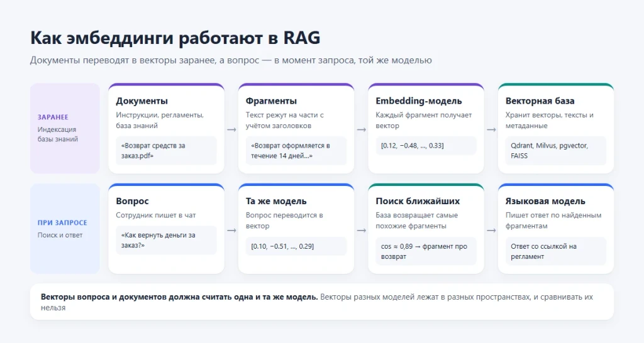This screenshot has height=343, width=644.
Task: Click the 'Embedding-модель' card heading
Action: (x=418, y=101)
